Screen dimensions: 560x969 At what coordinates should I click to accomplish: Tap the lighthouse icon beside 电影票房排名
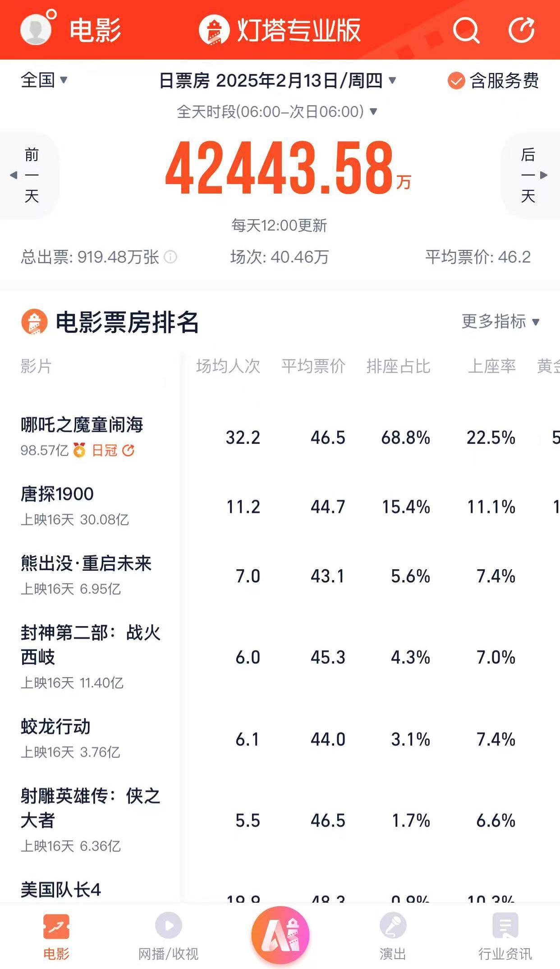34,322
